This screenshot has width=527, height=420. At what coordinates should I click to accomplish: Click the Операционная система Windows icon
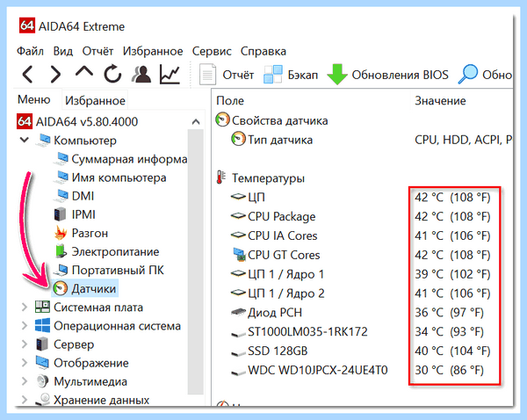(42, 325)
